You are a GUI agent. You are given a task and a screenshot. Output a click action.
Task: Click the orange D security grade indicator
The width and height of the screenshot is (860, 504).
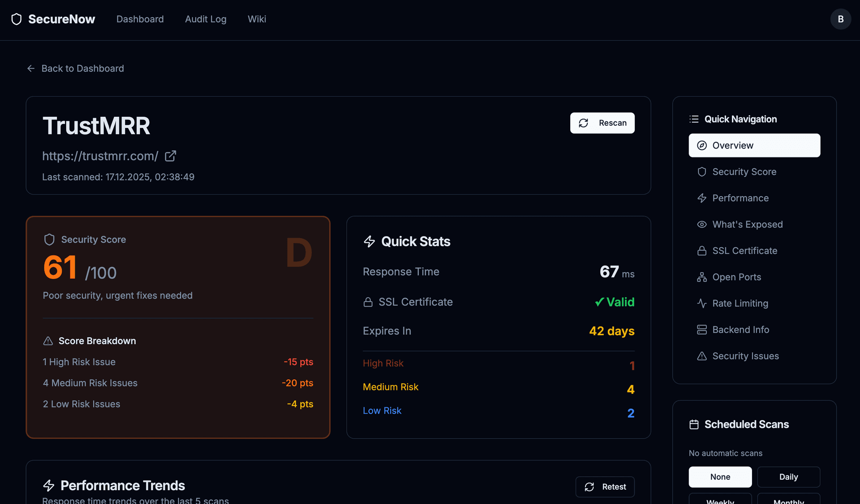[x=299, y=253]
